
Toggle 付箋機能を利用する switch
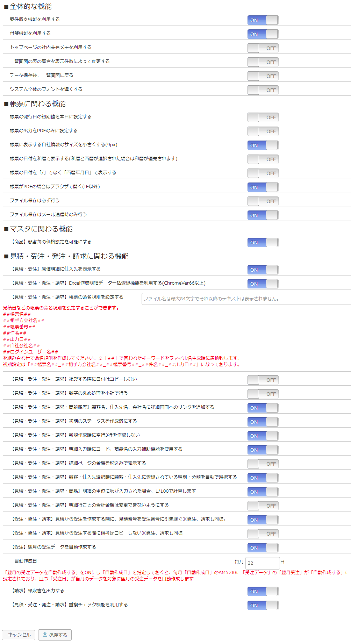[x=263, y=34]
